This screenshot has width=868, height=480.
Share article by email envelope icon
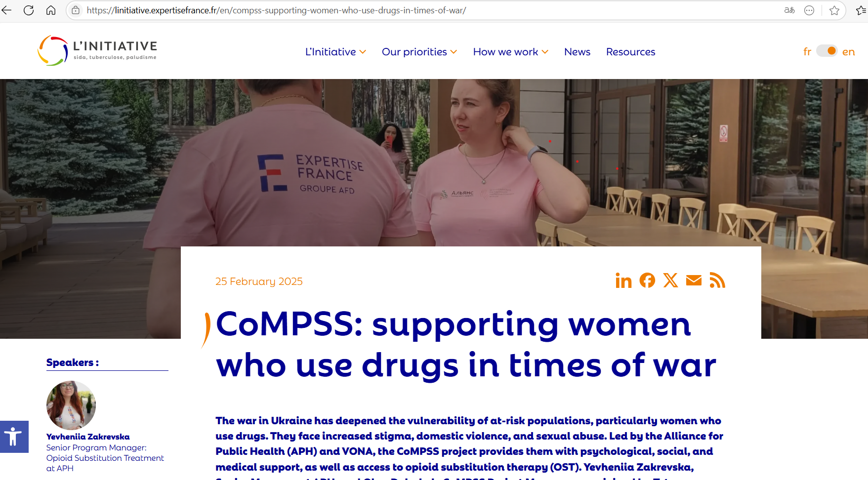coord(694,280)
